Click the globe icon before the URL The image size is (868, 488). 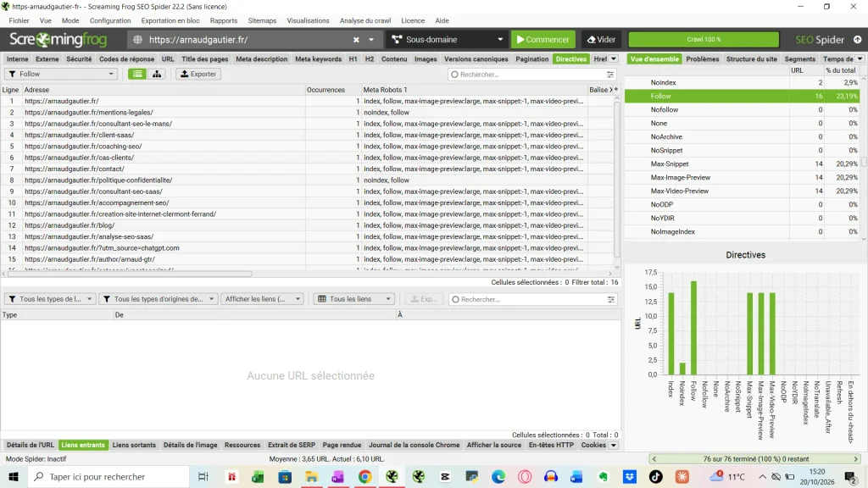(x=138, y=40)
